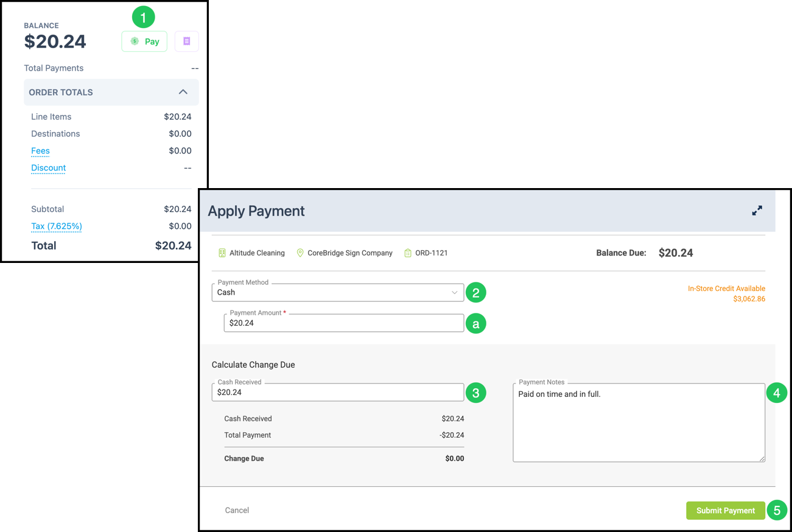Click the Calculate Change Due heading
This screenshot has height=532, width=792.
pos(253,365)
